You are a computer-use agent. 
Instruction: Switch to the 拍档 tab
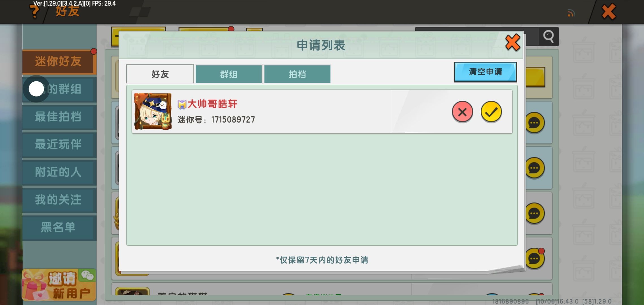(297, 74)
